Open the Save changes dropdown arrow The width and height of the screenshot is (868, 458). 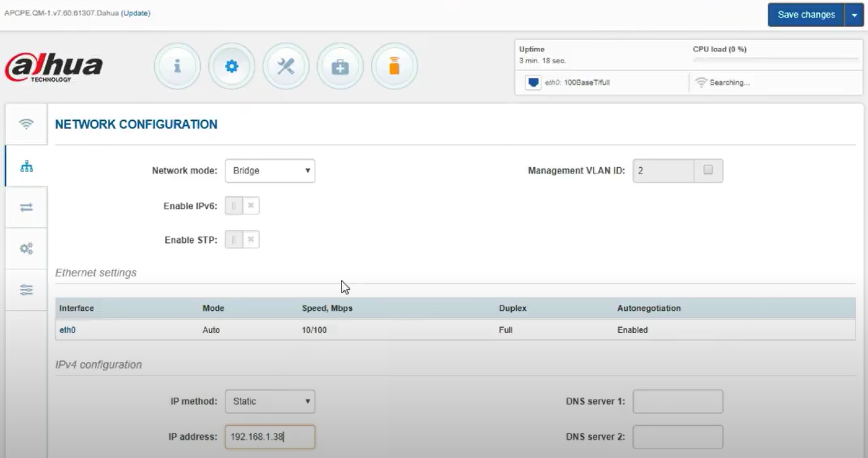pyautogui.click(x=854, y=15)
